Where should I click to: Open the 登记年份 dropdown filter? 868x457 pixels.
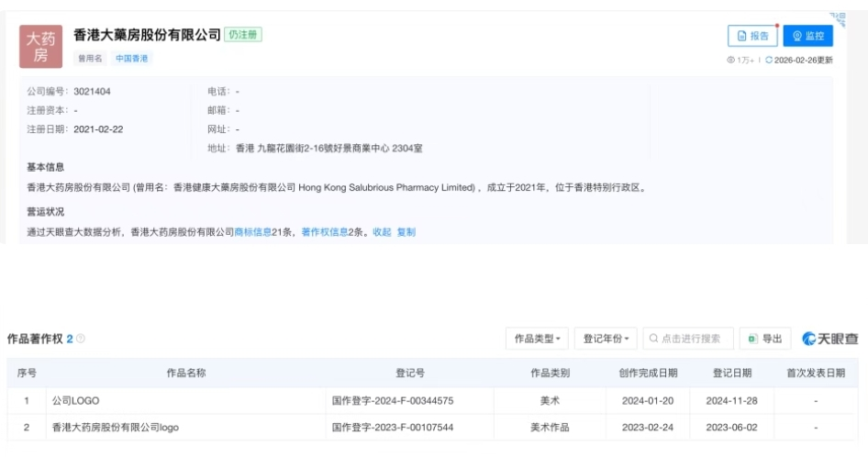pyautogui.click(x=606, y=339)
